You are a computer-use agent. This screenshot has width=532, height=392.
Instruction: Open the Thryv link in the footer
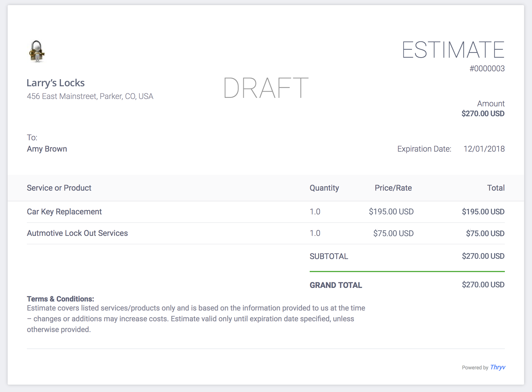click(497, 367)
